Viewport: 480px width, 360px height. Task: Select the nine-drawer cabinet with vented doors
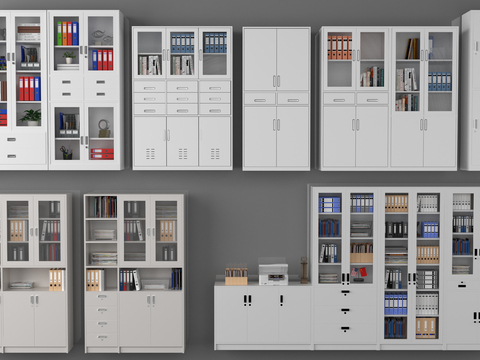coord(182,98)
